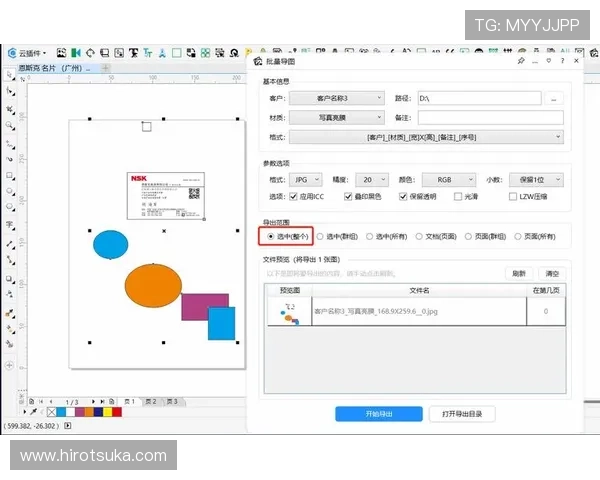600x480 pixels.
Task: Open the JPG file format dropdown
Action: point(306,180)
